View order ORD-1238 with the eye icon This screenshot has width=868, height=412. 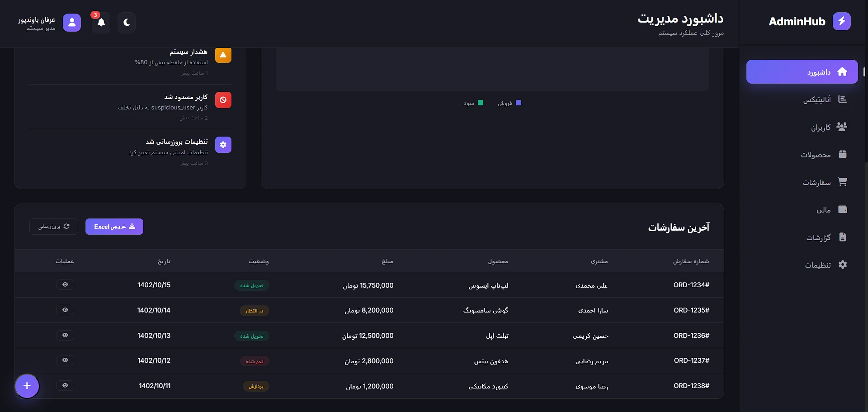tap(65, 385)
